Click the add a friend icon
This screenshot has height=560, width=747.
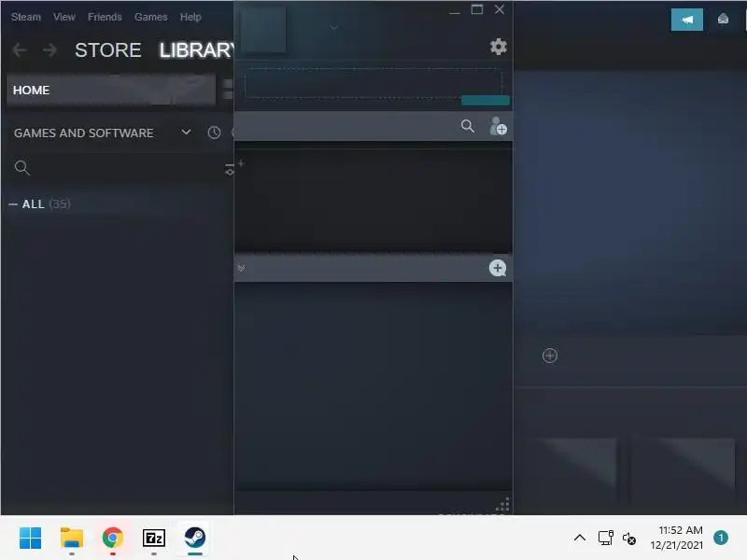point(499,126)
